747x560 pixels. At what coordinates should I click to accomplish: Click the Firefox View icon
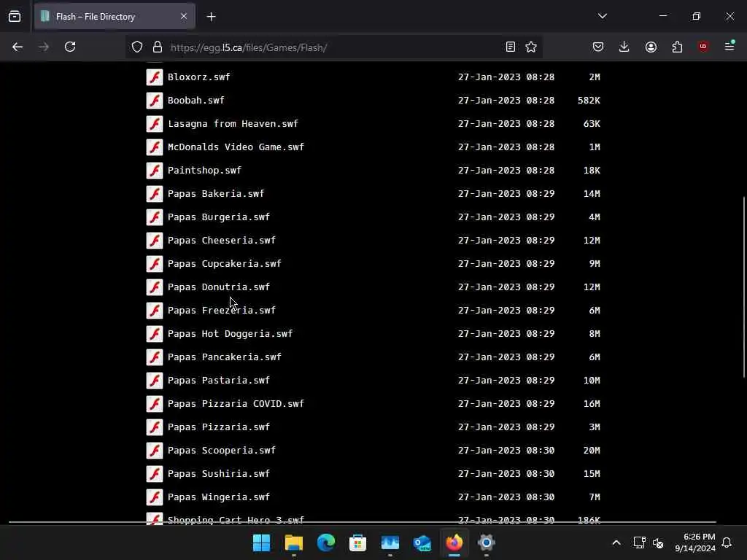coord(15,17)
